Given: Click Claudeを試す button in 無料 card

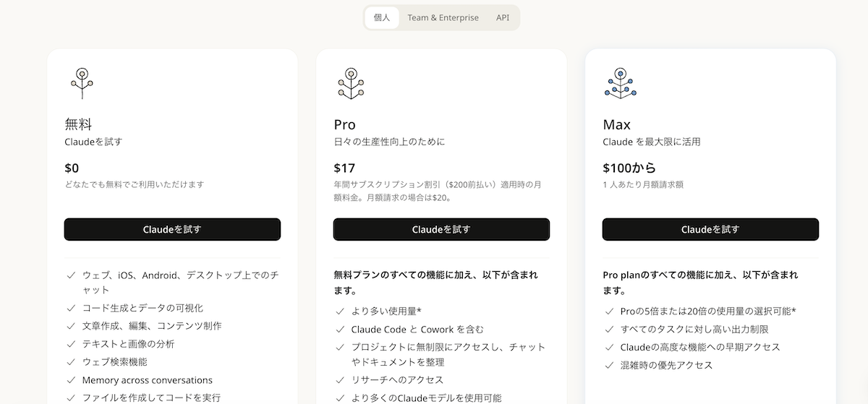Looking at the screenshot, I should pyautogui.click(x=172, y=229).
